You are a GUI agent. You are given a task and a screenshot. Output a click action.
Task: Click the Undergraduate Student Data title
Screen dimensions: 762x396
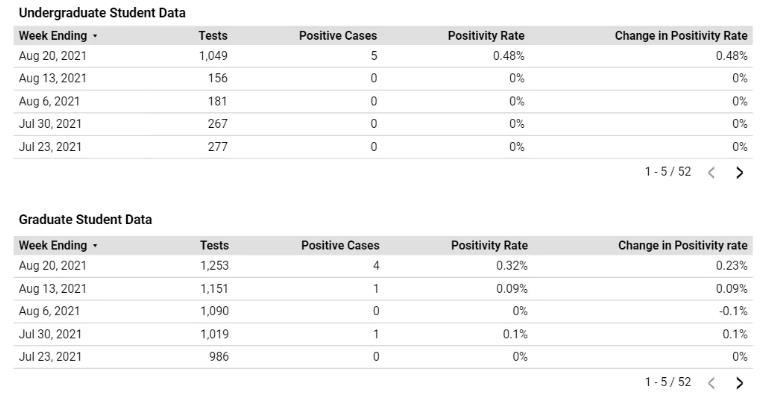point(102,13)
